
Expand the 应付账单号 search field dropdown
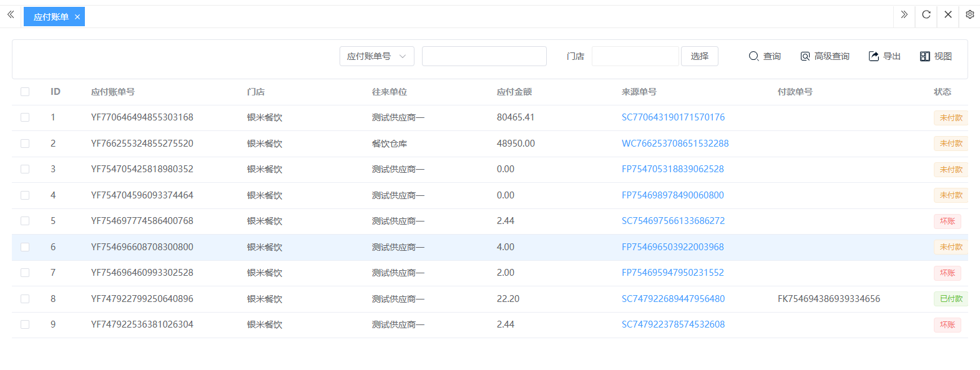(376, 56)
